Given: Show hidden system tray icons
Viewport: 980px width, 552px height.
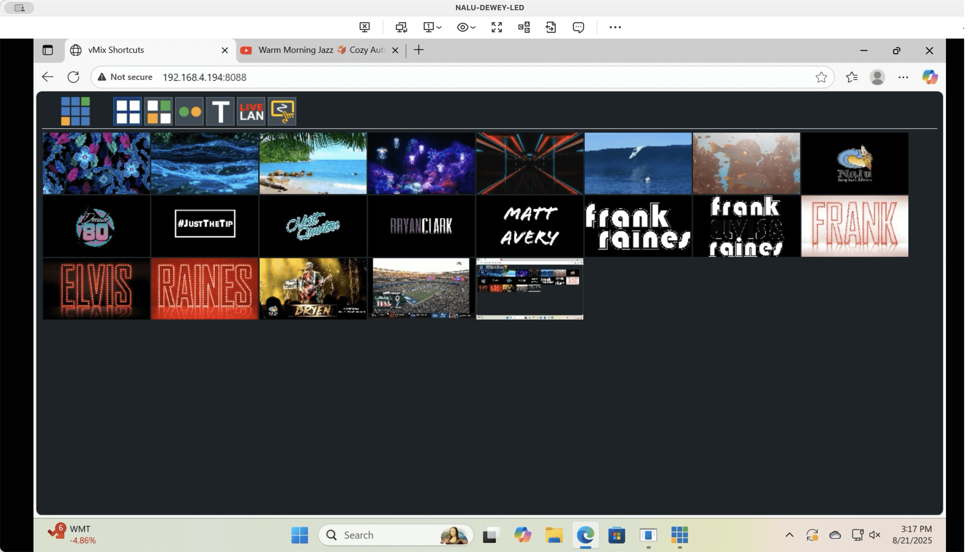Looking at the screenshot, I should pos(789,535).
